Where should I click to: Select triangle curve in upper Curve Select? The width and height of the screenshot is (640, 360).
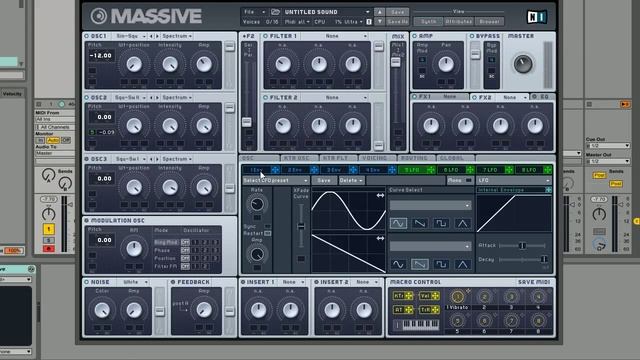tap(462, 223)
